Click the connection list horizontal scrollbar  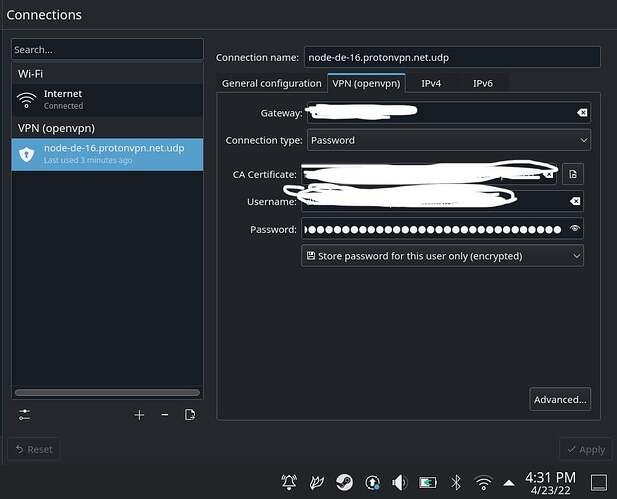coord(107,393)
